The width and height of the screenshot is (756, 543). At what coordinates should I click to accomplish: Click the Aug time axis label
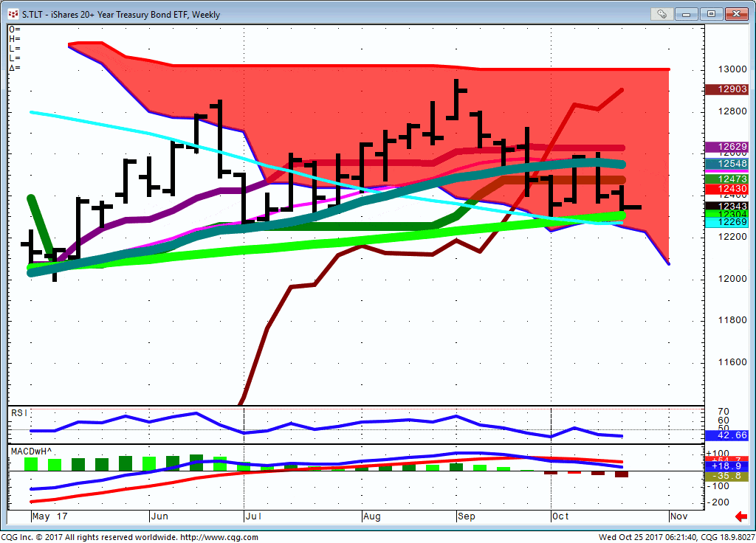pos(372,516)
